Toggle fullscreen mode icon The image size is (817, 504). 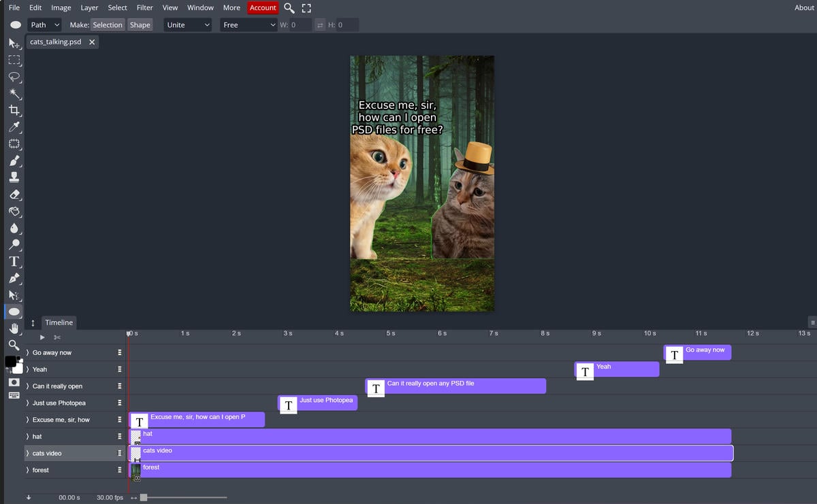tap(306, 7)
